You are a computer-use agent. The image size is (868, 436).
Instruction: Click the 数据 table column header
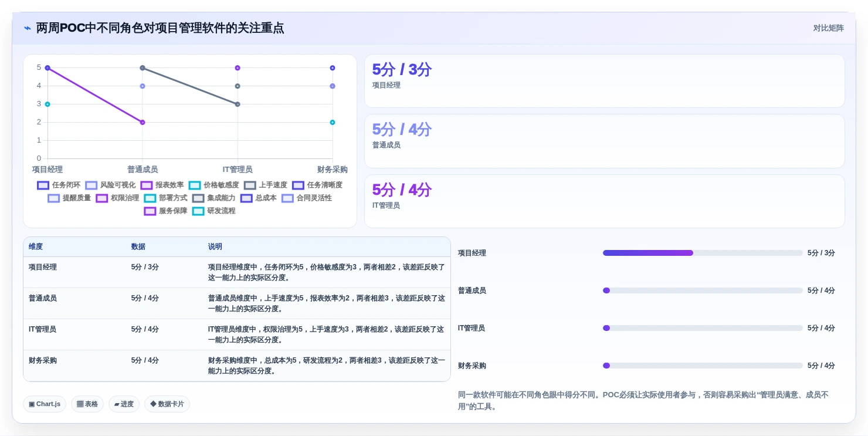(x=138, y=247)
